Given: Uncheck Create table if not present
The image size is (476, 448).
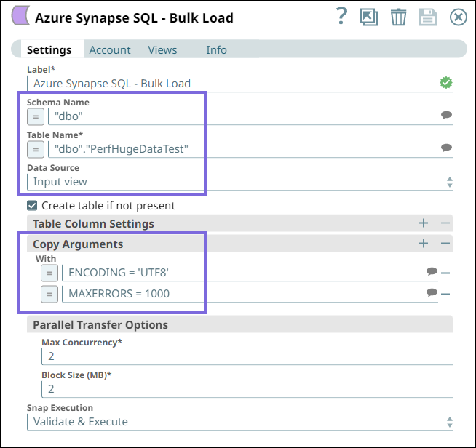Looking at the screenshot, I should point(32,206).
